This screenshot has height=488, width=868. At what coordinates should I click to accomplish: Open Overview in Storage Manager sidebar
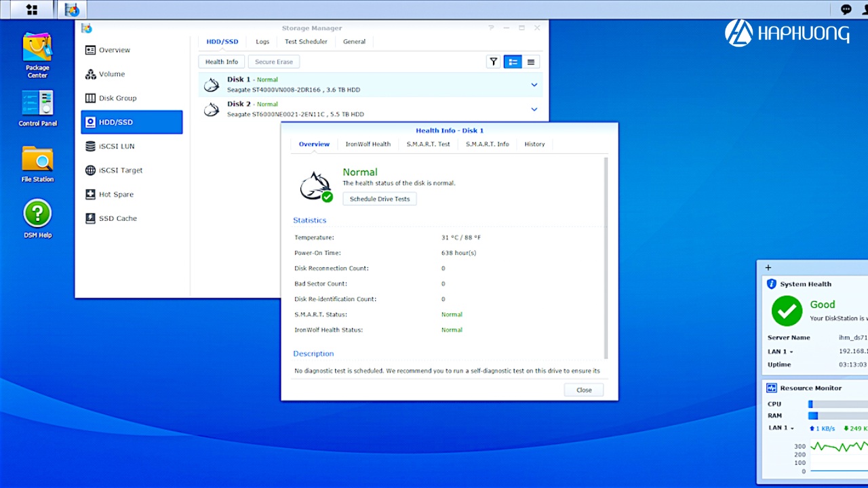point(132,50)
